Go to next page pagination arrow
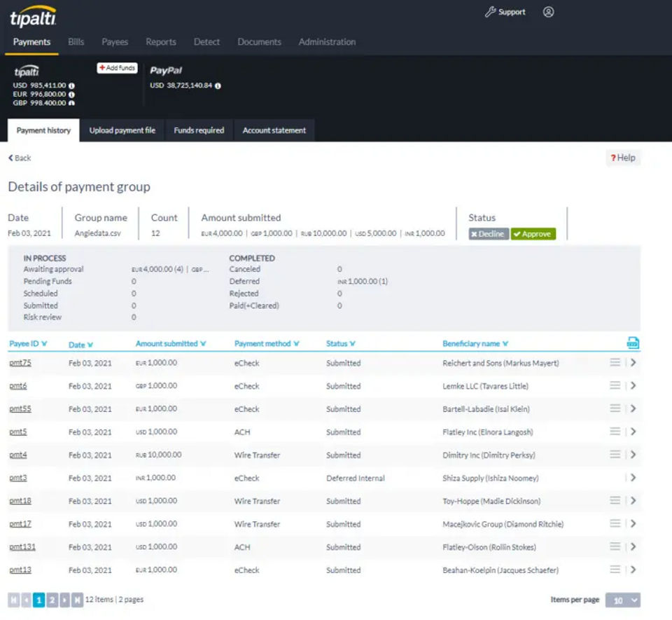Image resolution: width=672 pixels, height=620 pixels. pos(64,600)
